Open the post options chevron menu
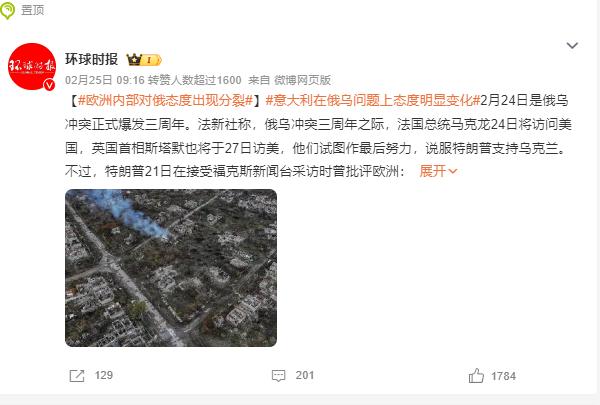The height and width of the screenshot is (405, 600). click(x=572, y=46)
